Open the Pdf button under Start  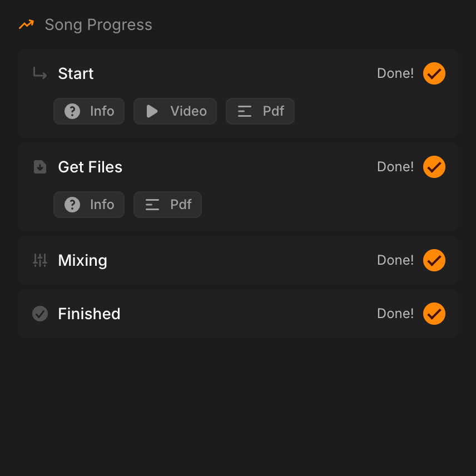pos(260,111)
